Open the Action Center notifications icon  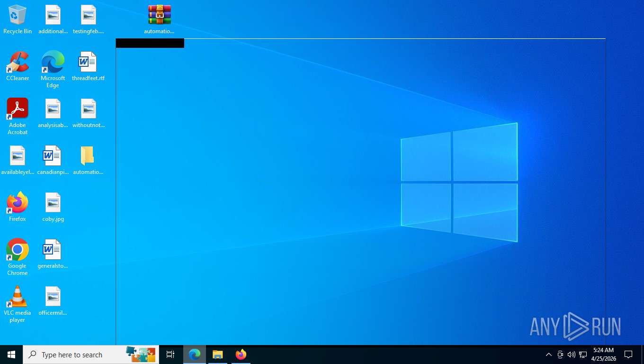coord(628,355)
